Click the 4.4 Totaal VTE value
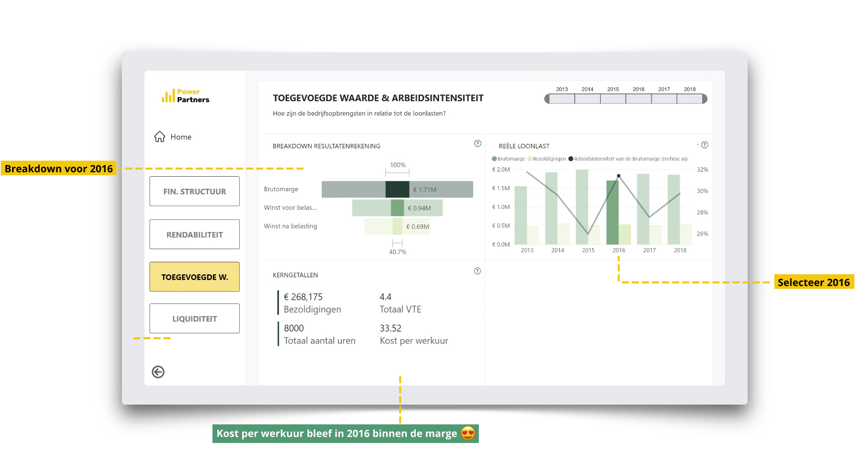Viewport: 868px width, 463px height. (385, 297)
